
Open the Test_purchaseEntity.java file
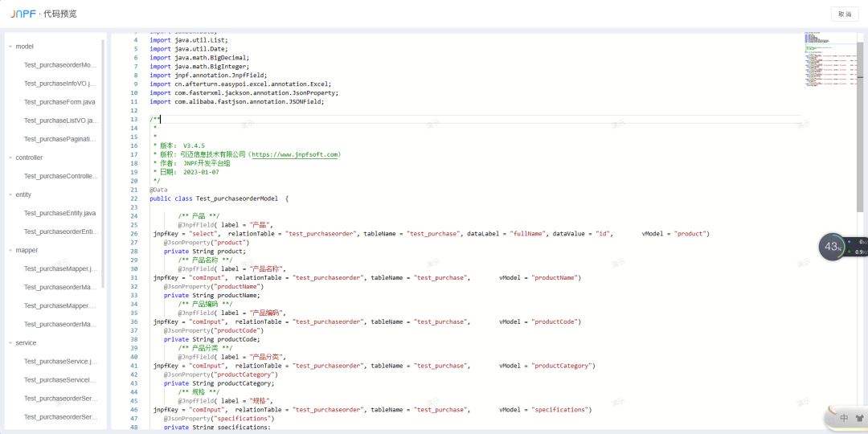click(x=59, y=213)
